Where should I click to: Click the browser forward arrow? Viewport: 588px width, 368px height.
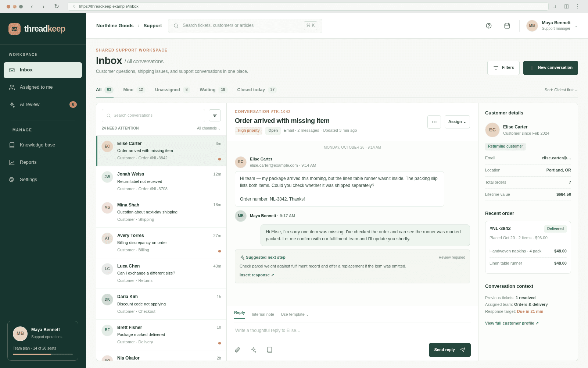coord(43,7)
